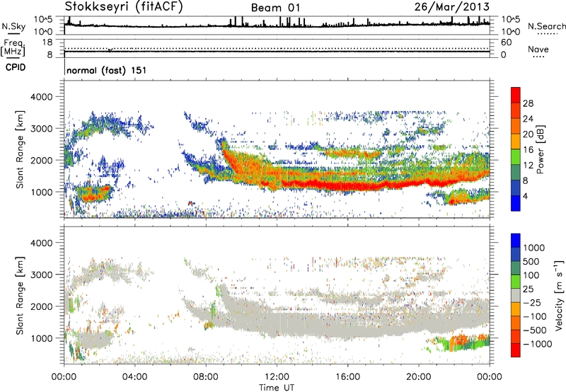Click the 3000 tick in the velocity panel
Image resolution: width=566 pixels, height=392 pixels.
click(x=43, y=275)
